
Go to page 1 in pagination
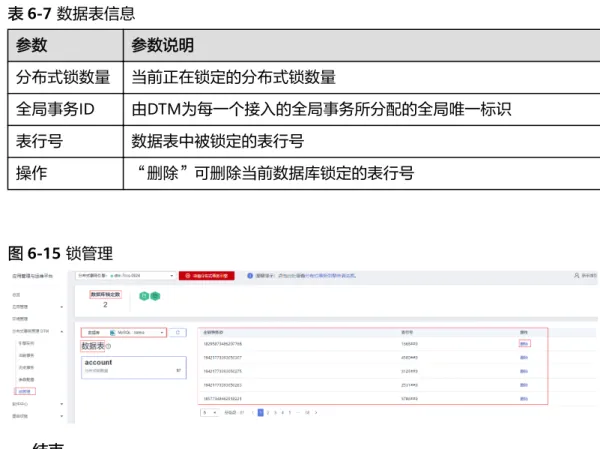[261, 413]
